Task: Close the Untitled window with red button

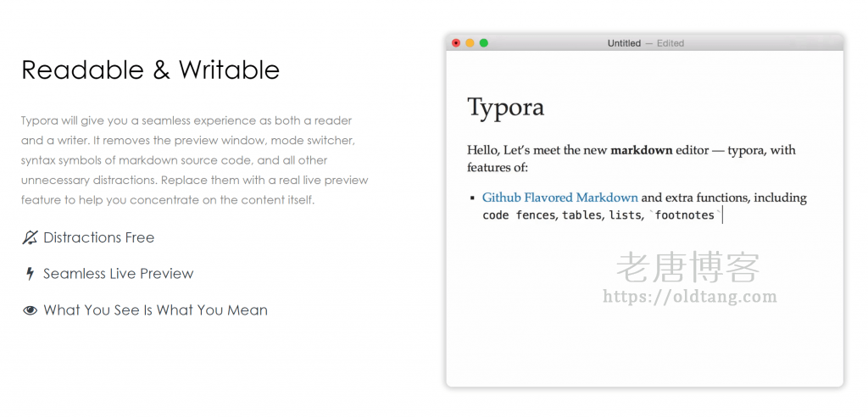Action: (456, 43)
